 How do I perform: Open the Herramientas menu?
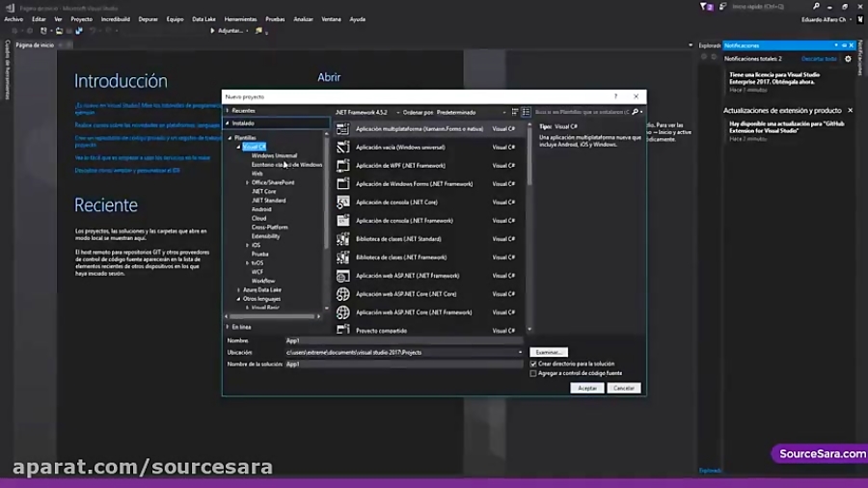(240, 19)
